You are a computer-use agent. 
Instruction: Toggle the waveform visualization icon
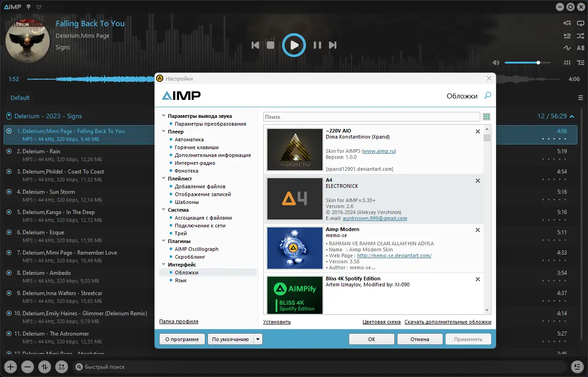coord(567,48)
